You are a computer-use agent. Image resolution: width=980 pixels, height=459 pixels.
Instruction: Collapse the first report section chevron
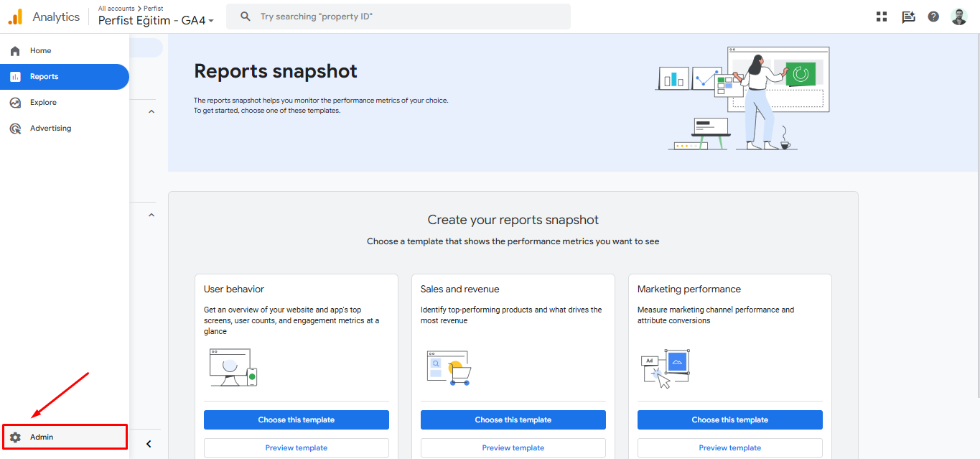(151, 112)
